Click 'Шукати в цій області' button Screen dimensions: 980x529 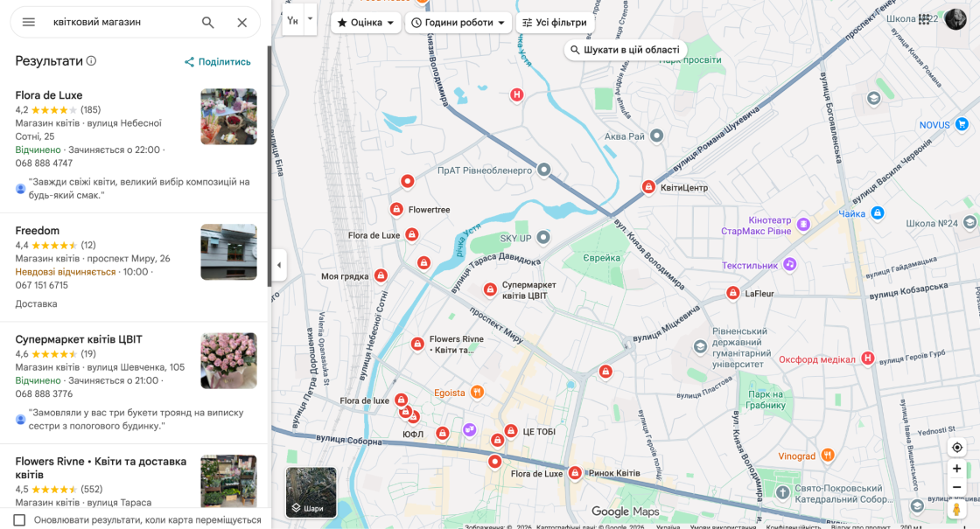[625, 50]
